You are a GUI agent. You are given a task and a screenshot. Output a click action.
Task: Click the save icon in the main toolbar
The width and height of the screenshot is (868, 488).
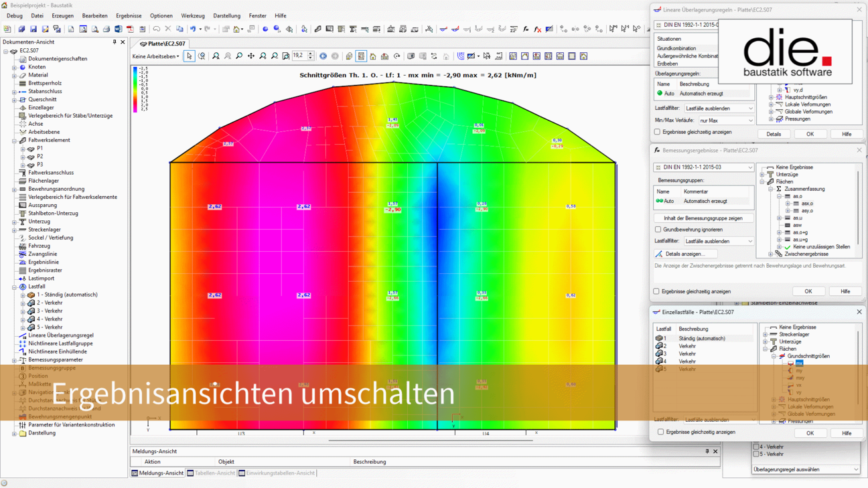33,29
